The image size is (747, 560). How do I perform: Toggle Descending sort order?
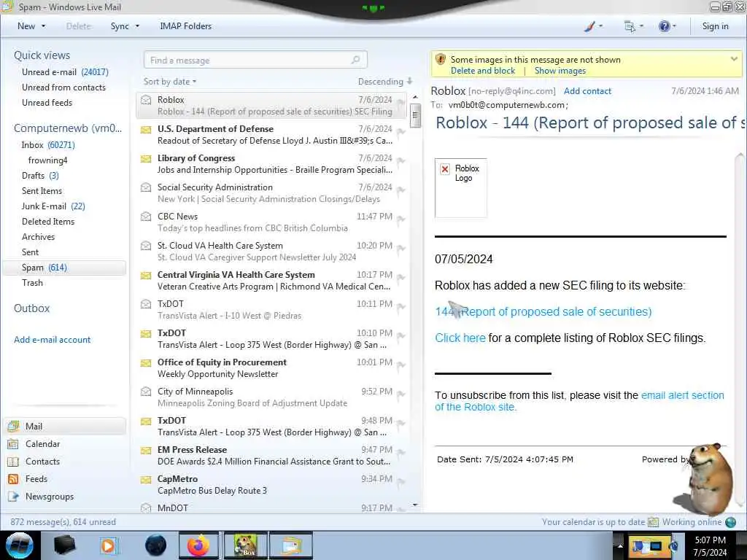pos(385,82)
